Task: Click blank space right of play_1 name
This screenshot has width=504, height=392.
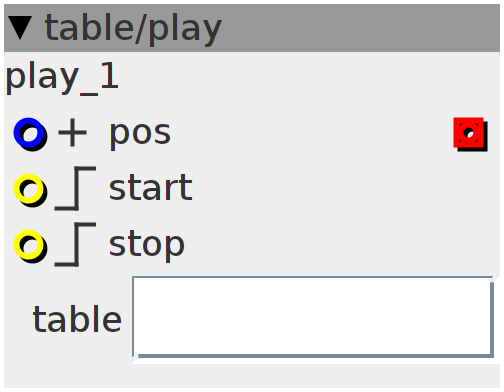Action: coord(308,79)
